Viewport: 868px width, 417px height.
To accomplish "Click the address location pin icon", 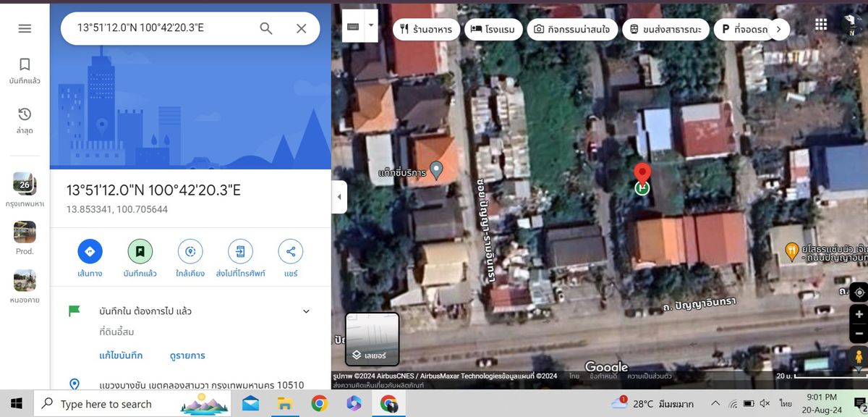I will [74, 384].
